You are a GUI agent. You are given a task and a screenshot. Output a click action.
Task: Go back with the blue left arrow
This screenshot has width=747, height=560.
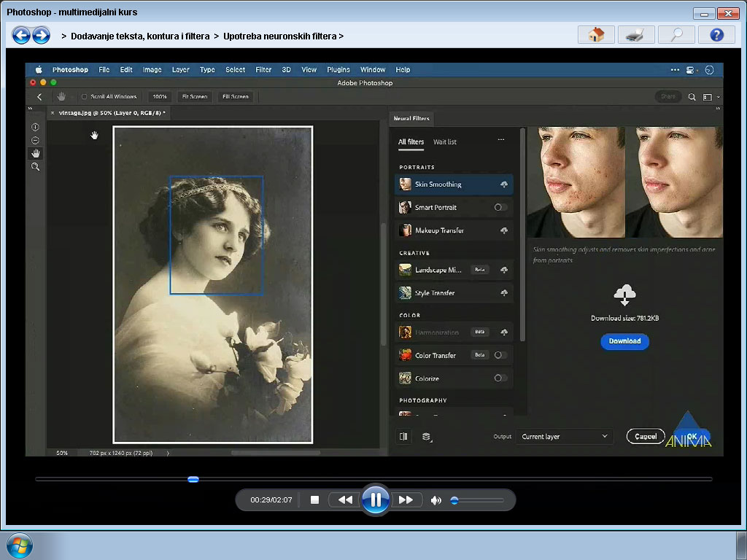click(21, 35)
